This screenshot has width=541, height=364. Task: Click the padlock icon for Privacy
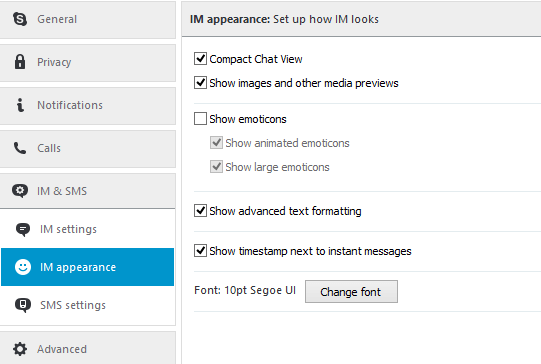click(x=20, y=62)
